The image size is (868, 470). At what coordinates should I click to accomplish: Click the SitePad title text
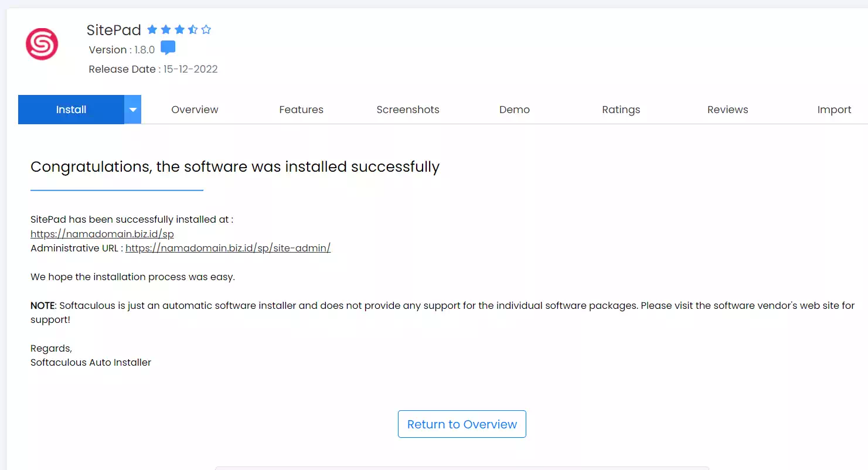pyautogui.click(x=114, y=30)
